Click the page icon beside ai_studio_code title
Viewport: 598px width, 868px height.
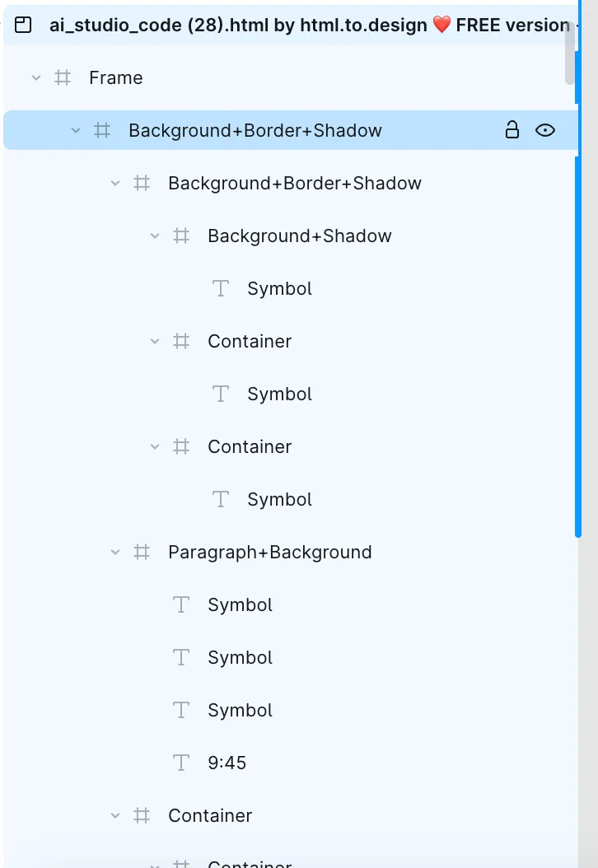point(23,25)
